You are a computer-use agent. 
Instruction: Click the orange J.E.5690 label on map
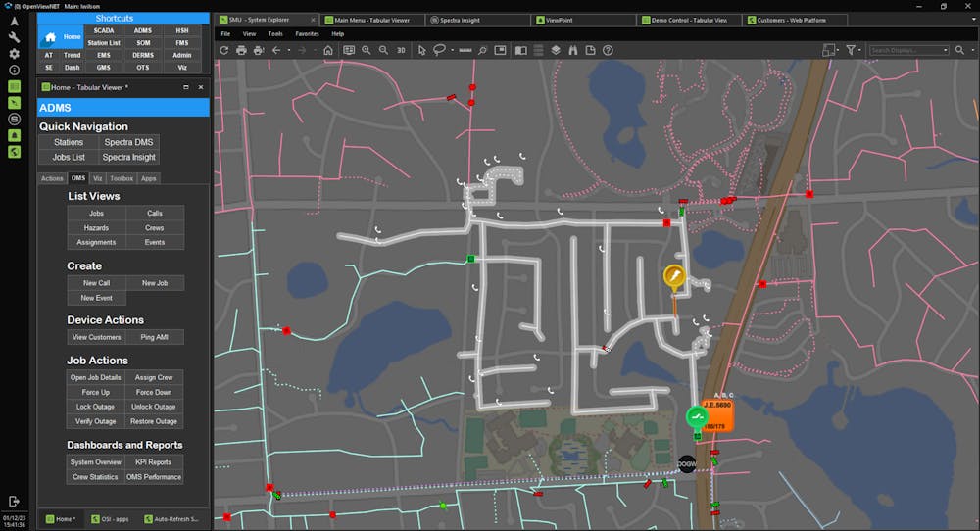(717, 415)
